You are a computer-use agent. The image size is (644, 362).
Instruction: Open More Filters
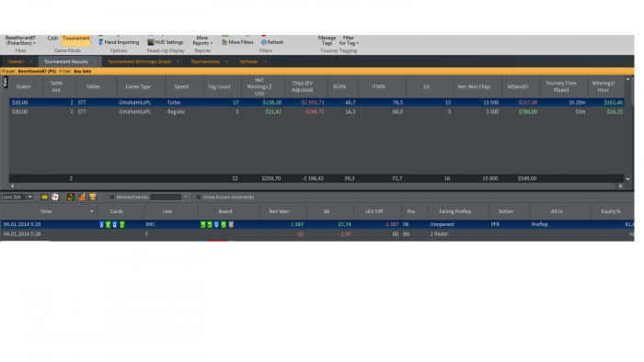(x=237, y=42)
